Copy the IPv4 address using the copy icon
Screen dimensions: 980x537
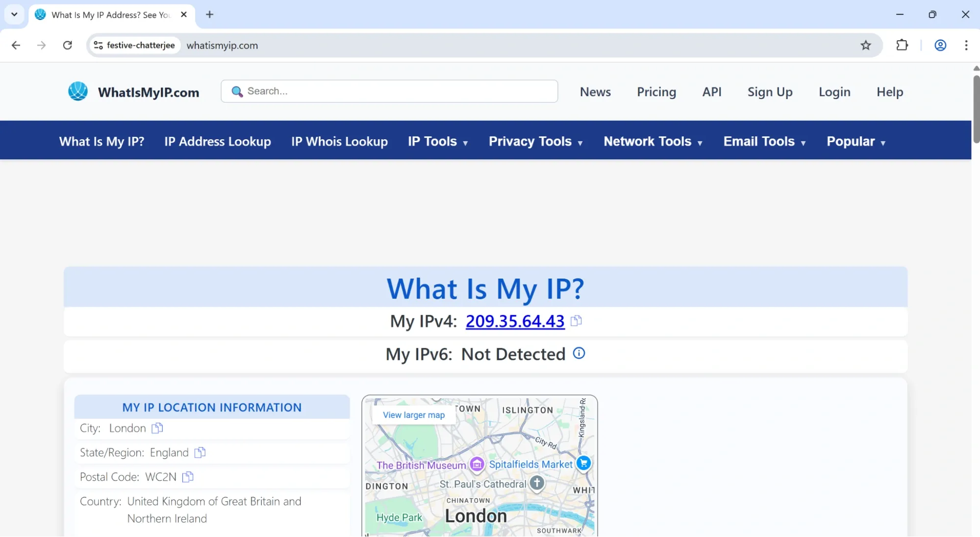coord(576,321)
